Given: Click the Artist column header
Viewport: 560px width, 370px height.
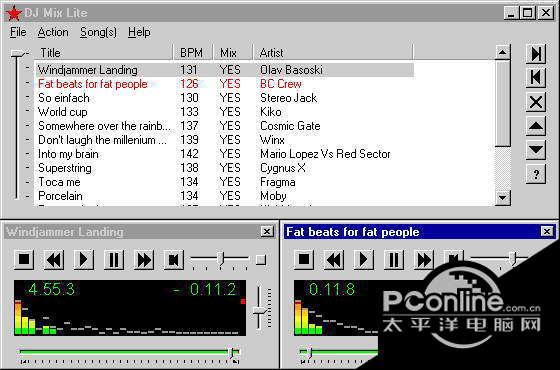Looking at the screenshot, I should click(x=333, y=52).
